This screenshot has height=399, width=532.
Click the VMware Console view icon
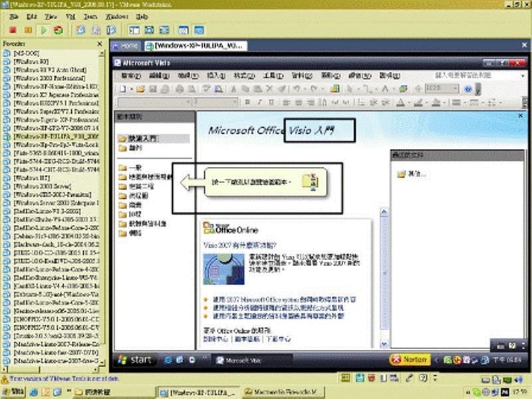(199, 30)
